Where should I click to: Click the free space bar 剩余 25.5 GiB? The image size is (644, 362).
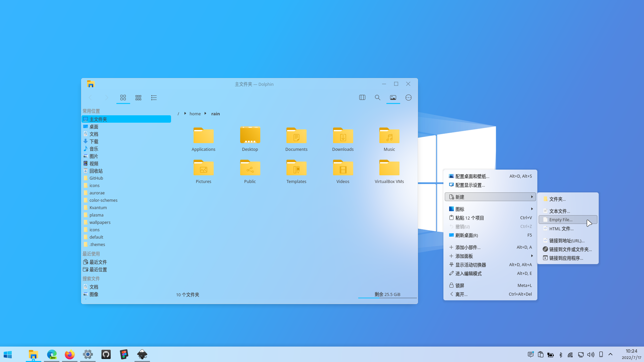387,295
